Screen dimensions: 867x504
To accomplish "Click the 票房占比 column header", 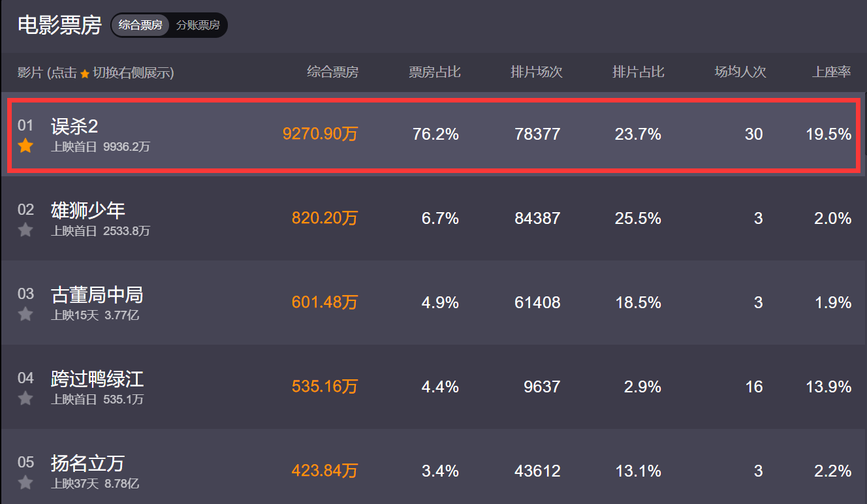I will (435, 72).
